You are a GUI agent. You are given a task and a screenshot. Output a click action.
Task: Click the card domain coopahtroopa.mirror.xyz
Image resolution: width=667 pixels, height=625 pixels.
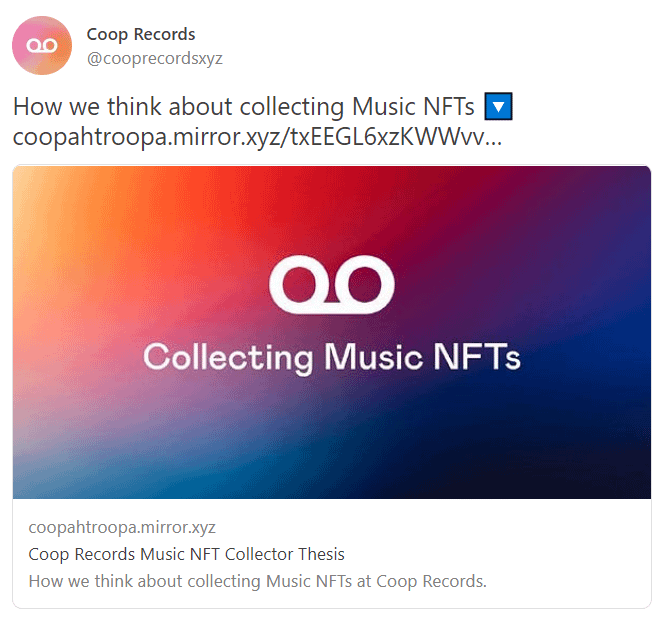122,527
